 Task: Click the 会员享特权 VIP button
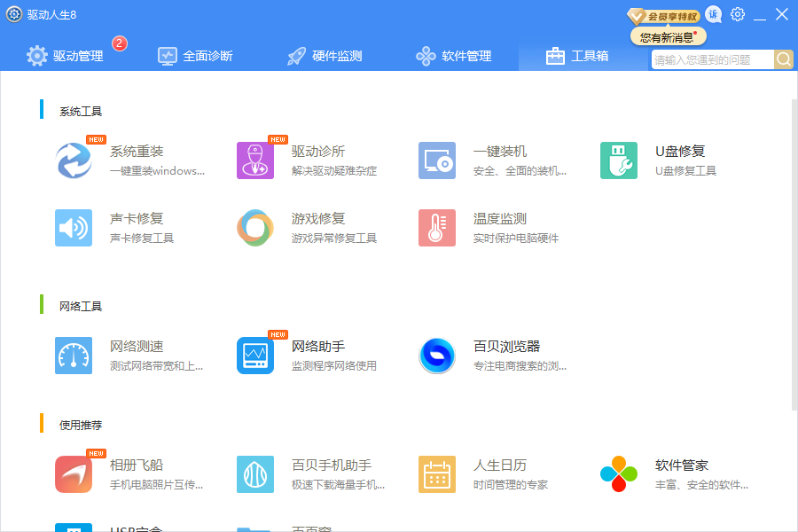point(663,15)
